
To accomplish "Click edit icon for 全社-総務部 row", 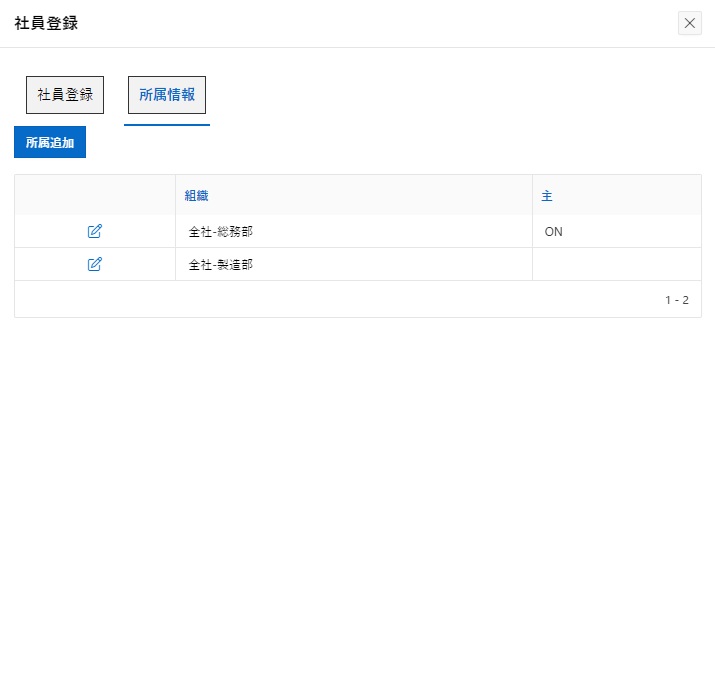I will tap(94, 231).
